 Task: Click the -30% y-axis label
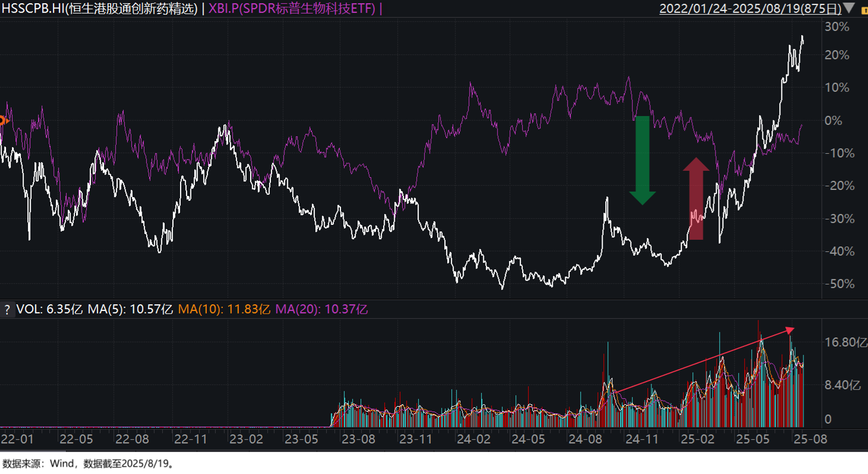click(840, 219)
